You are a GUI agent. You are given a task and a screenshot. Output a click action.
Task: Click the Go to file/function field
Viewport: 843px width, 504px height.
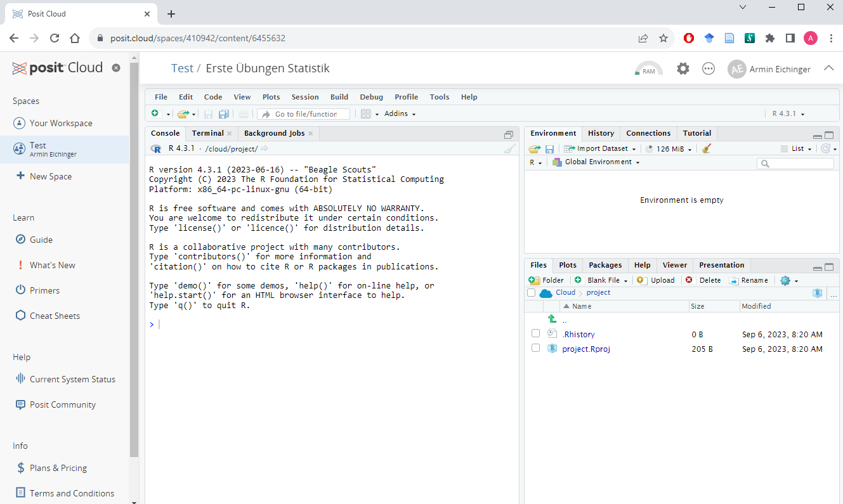tap(306, 114)
